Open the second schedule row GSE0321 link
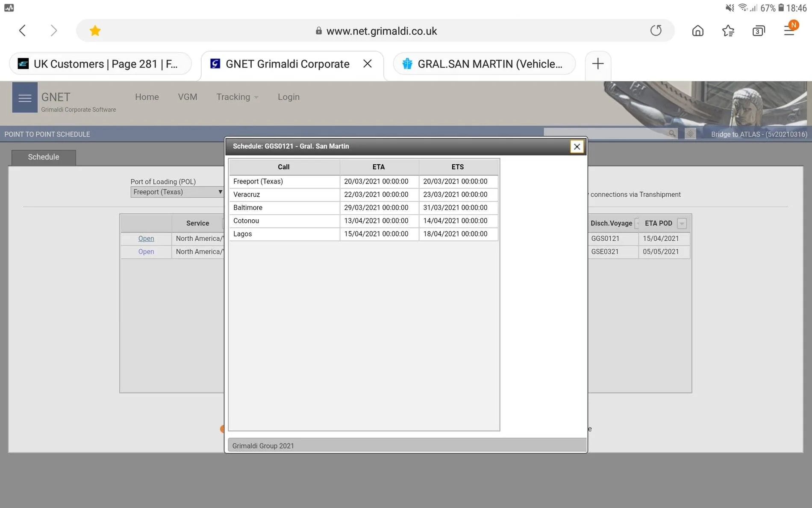 tap(146, 251)
